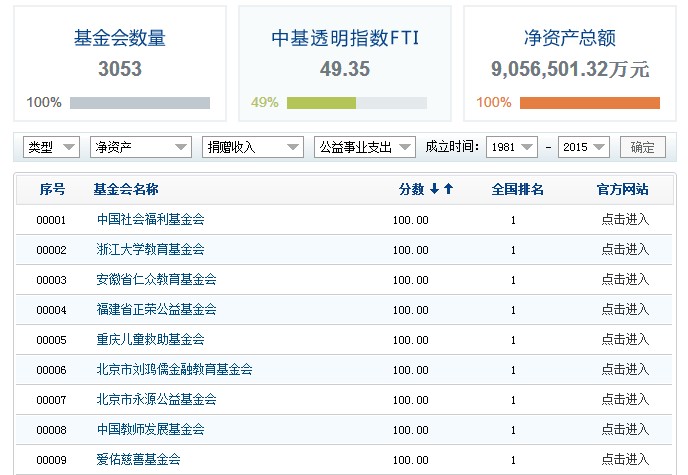
Task: Click 点击进入 for 中国教师发展基金会
Action: 625,430
